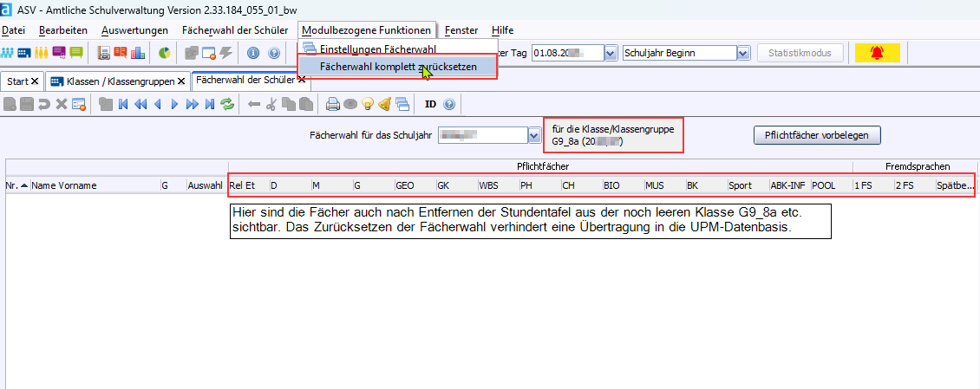Click the green refresh arrows icon
Image resolution: width=980 pixels, height=389 pixels.
[227, 105]
